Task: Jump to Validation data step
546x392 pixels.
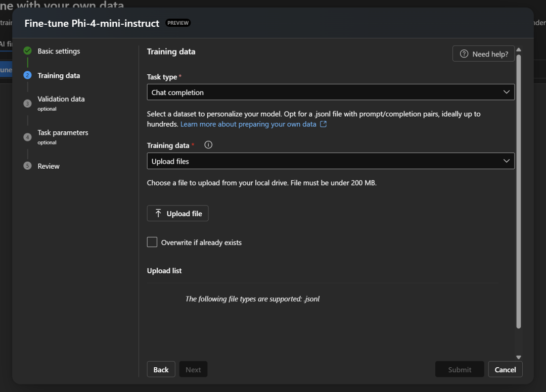Action: [61, 99]
